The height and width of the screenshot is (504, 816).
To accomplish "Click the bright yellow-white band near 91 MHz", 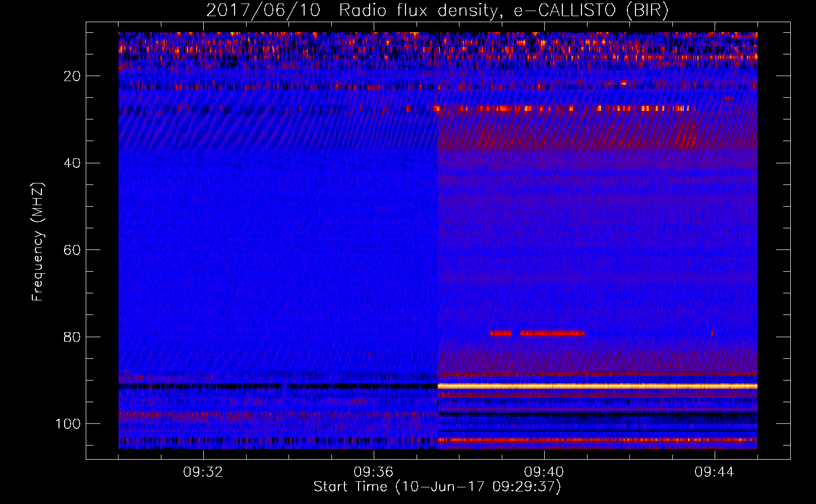I will tap(597, 386).
